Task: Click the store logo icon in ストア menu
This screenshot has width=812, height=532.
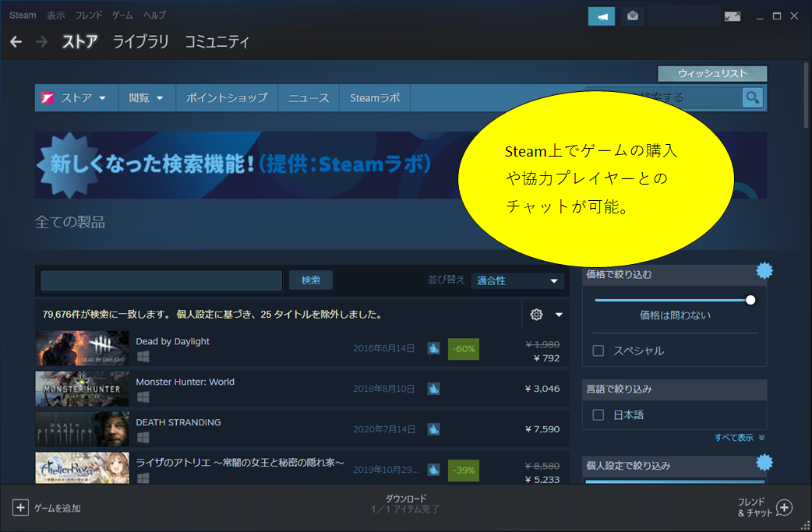Action: pos(48,98)
